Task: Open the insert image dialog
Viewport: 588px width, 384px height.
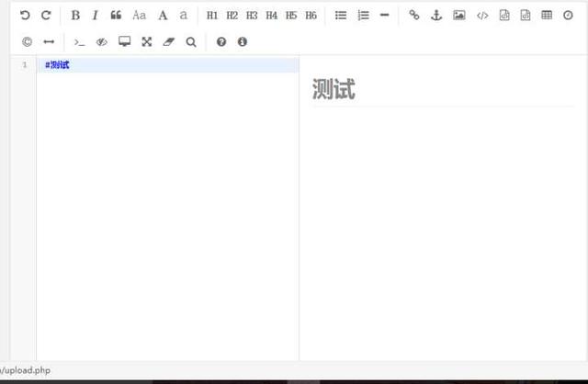Action: click(x=459, y=16)
